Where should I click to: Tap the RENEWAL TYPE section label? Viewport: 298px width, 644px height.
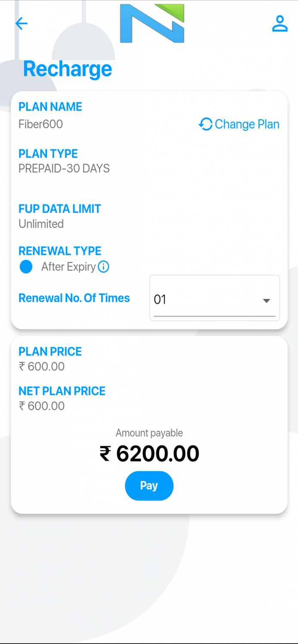tap(59, 251)
